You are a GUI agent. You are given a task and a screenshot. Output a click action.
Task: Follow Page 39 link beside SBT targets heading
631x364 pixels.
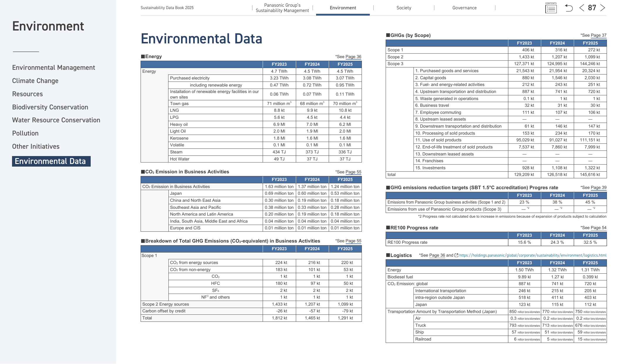pos(598,187)
